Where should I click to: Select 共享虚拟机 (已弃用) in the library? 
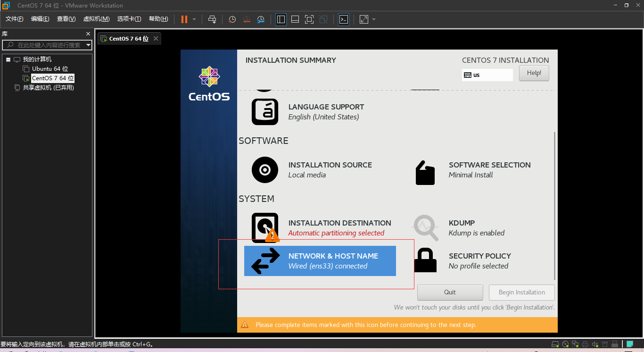point(49,88)
